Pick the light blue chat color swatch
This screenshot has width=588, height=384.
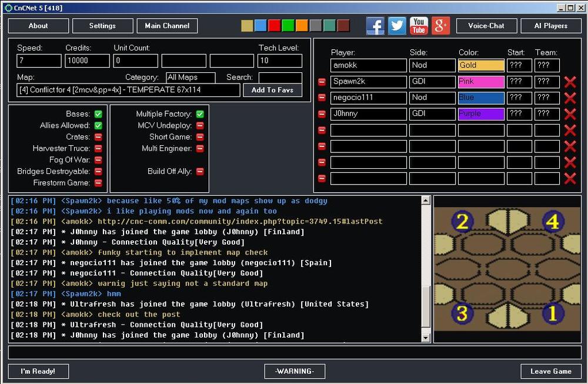point(260,25)
